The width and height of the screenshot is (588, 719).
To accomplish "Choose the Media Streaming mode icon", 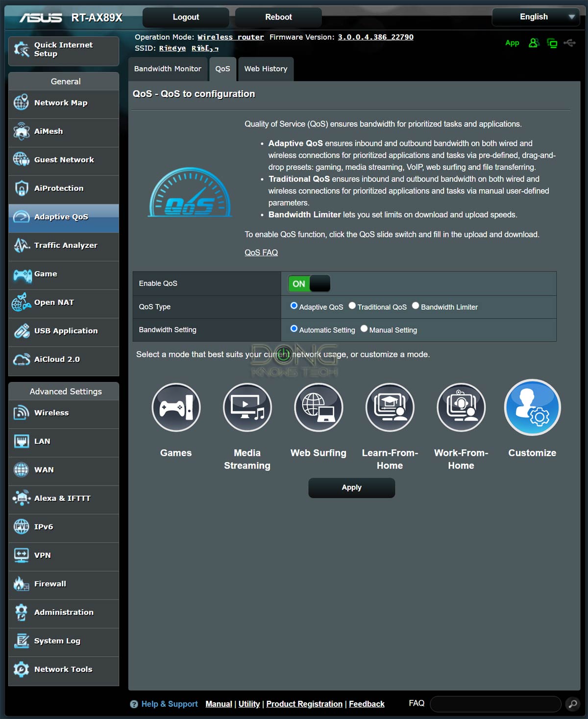I will [x=247, y=407].
